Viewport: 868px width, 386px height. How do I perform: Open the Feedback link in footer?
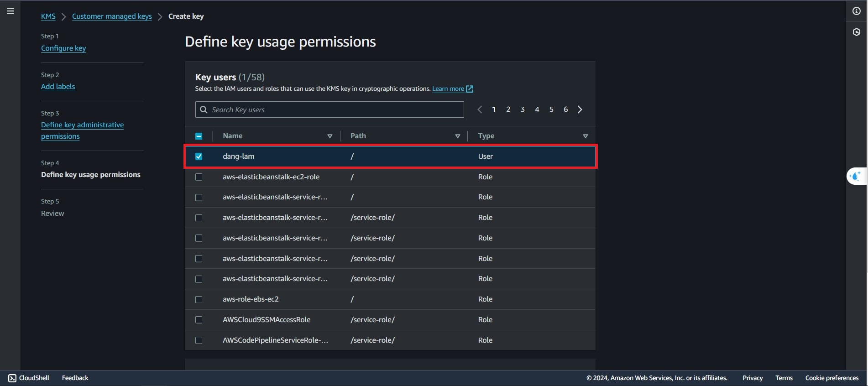[75, 378]
